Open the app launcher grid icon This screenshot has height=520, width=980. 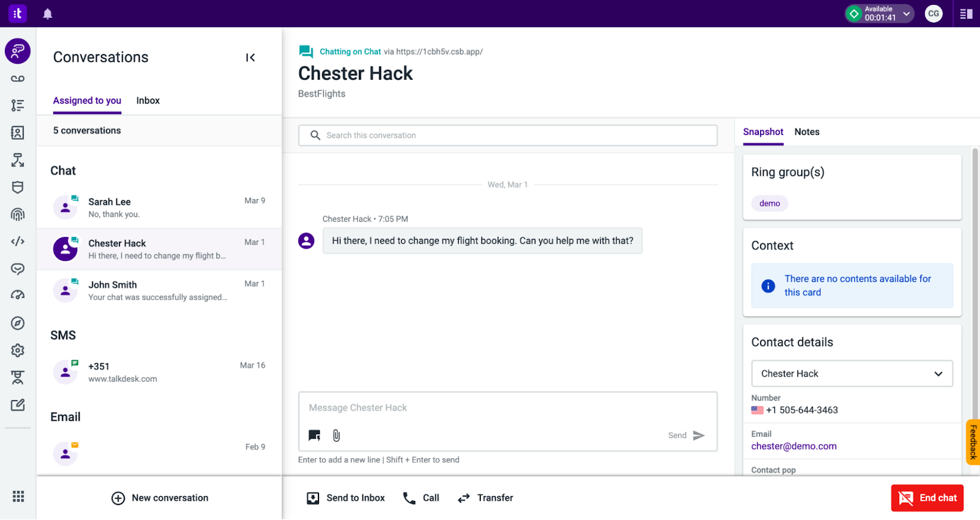coord(18,496)
